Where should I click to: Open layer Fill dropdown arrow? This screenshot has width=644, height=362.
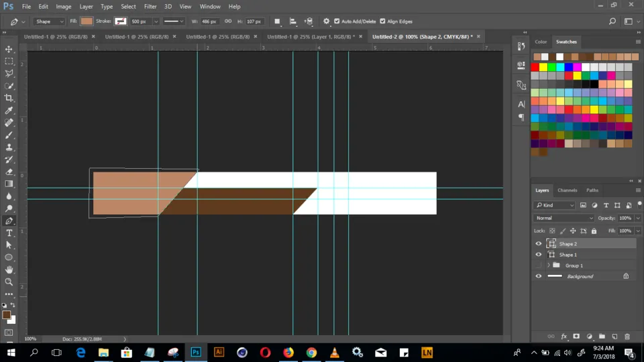[638, 231]
